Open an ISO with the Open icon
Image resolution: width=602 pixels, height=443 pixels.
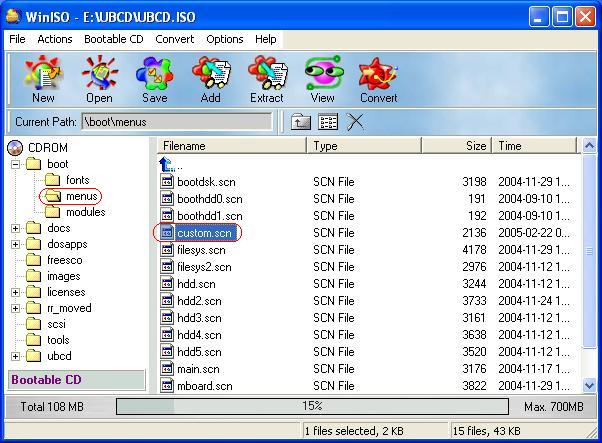(99, 79)
